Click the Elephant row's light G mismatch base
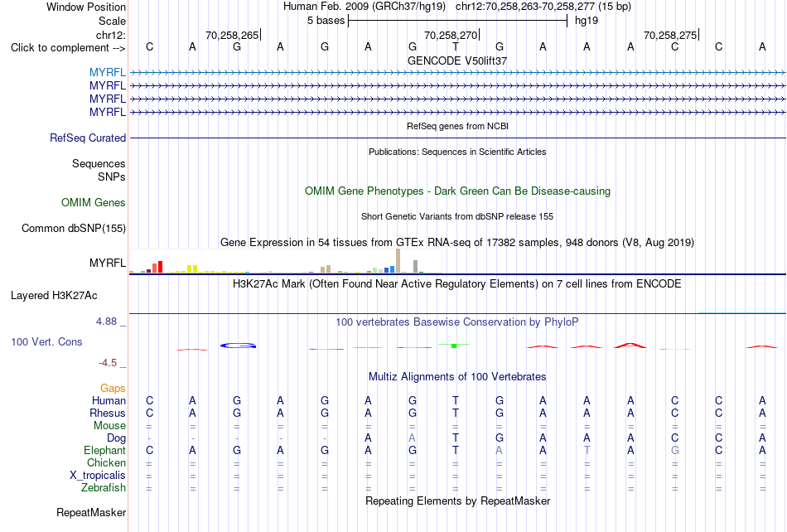 pyautogui.click(x=674, y=450)
